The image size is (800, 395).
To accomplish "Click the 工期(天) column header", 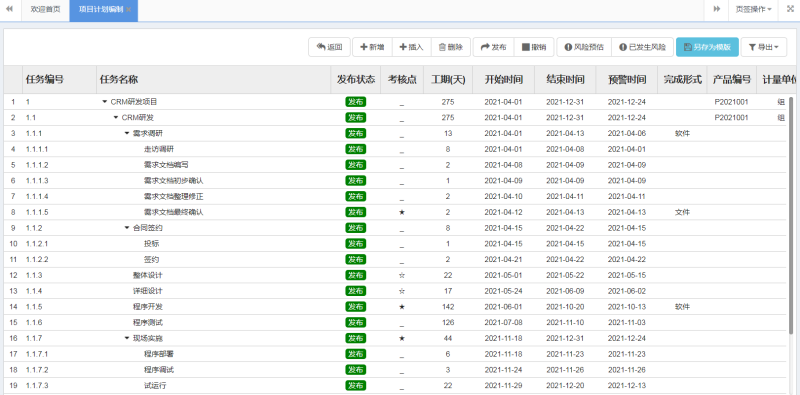I will pyautogui.click(x=448, y=80).
